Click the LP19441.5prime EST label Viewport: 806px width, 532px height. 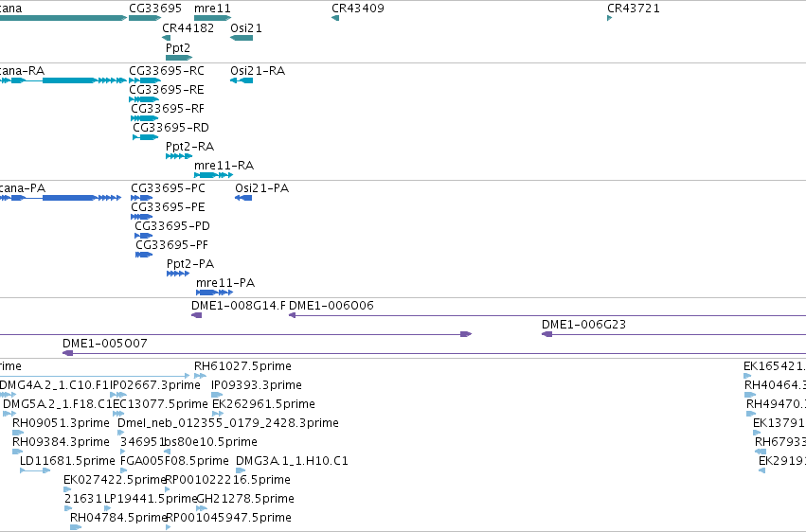pyautogui.click(x=152, y=499)
